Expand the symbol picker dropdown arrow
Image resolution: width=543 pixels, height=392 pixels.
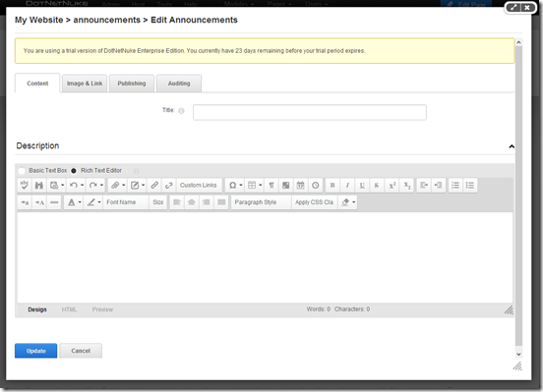[x=241, y=185]
